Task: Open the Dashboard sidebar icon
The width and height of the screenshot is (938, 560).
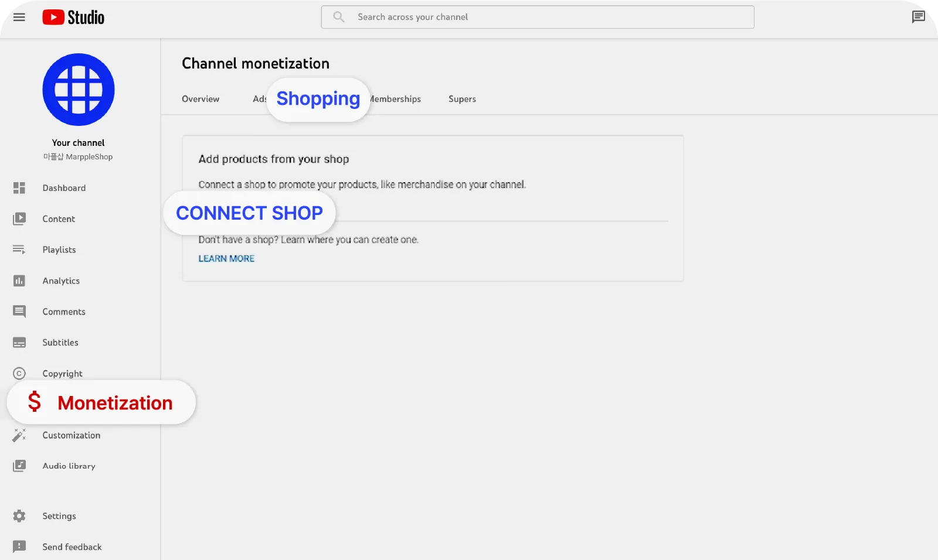Action: (19, 188)
